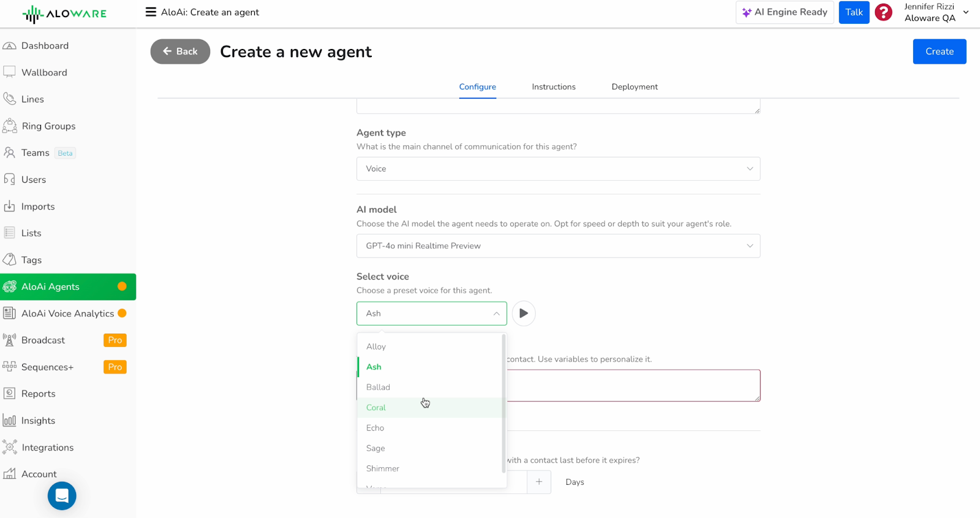
Task: Click the red-bordered greeting text field
Action: (633, 386)
